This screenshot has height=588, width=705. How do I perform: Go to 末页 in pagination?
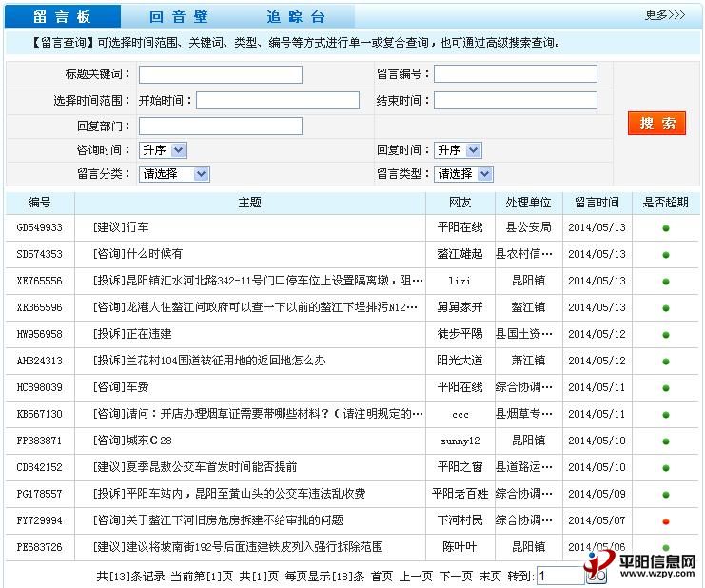point(490,576)
